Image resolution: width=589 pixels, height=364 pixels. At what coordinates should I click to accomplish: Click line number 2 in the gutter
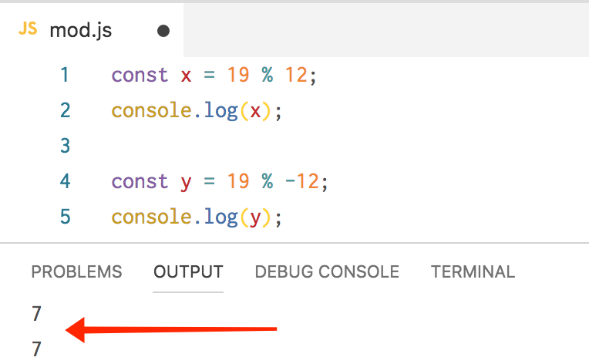[x=65, y=110]
